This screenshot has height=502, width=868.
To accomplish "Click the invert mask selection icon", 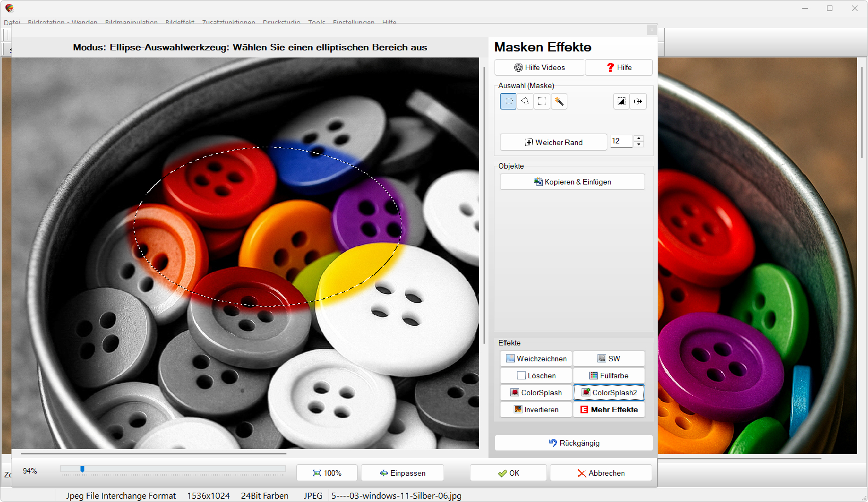I will (x=621, y=101).
